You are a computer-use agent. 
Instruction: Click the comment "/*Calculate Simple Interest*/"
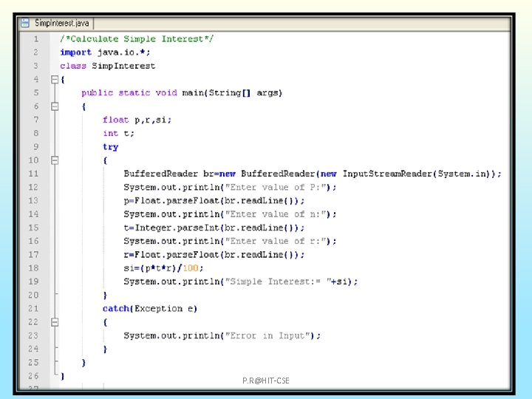coord(137,39)
